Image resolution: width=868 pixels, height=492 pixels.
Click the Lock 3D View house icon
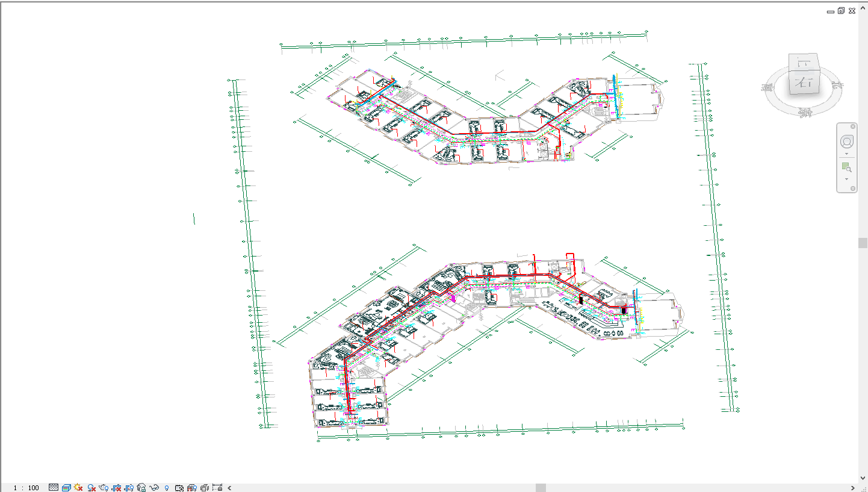(141, 488)
